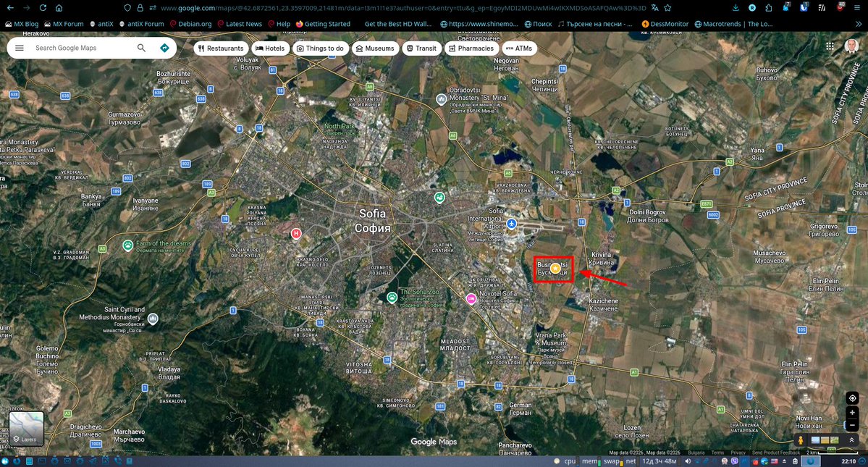
Task: Center map on your location
Action: [852, 397]
